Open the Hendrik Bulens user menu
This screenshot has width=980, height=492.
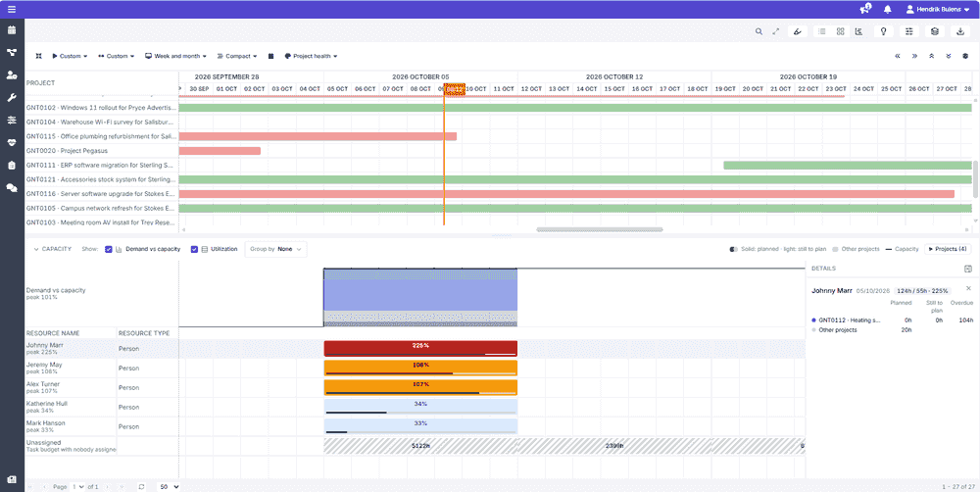coord(938,10)
